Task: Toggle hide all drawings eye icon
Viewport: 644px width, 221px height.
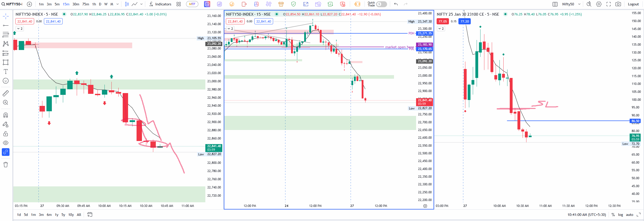Action: 6,143
